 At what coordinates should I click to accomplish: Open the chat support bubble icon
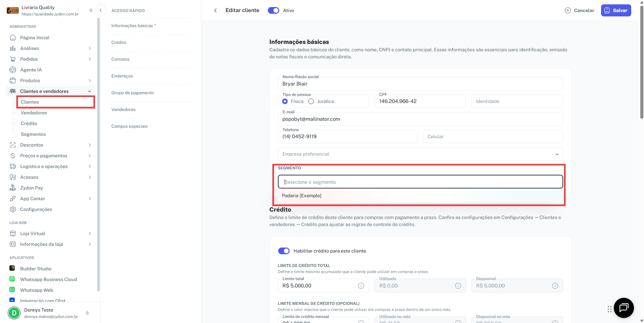[x=624, y=308]
